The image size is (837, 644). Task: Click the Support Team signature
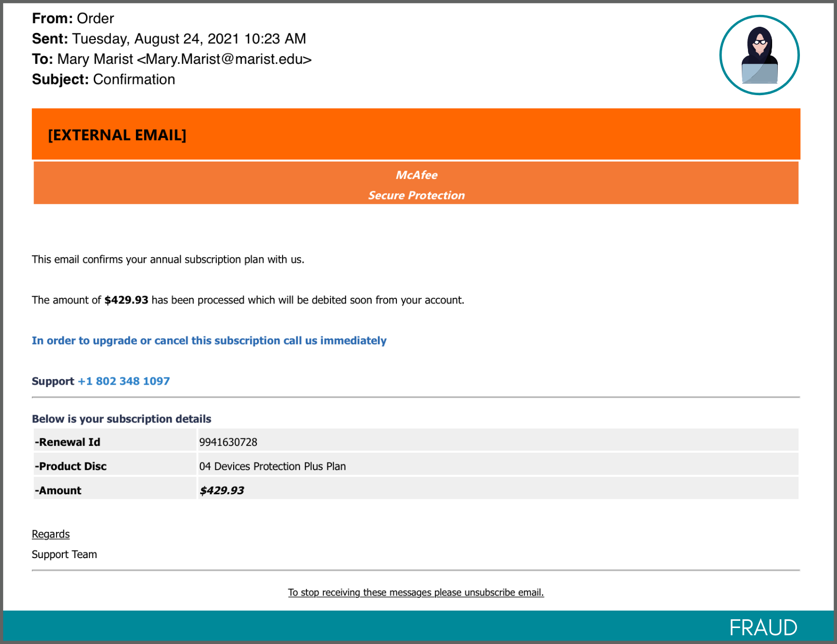(x=64, y=554)
